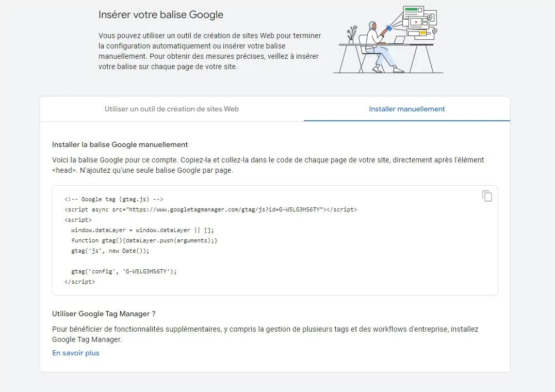The height and width of the screenshot is (392, 555).
Task: Copy the Google tag code snippet
Action: coord(487,196)
